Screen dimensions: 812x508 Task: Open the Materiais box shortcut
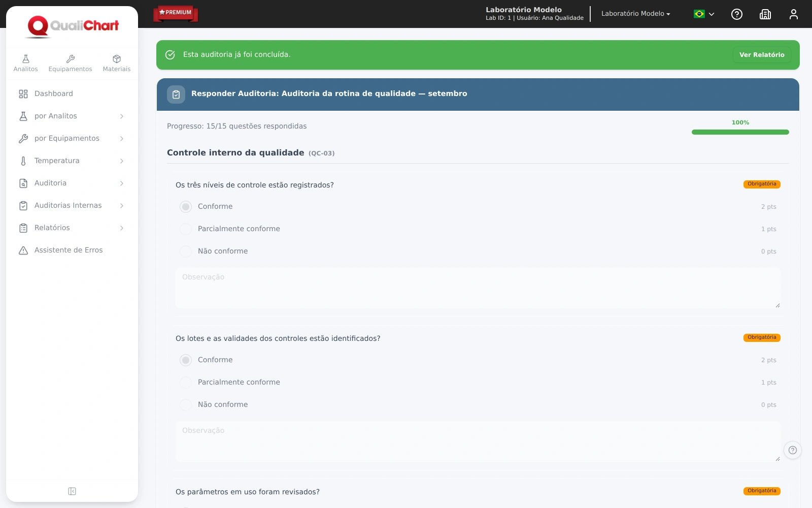[117, 59]
